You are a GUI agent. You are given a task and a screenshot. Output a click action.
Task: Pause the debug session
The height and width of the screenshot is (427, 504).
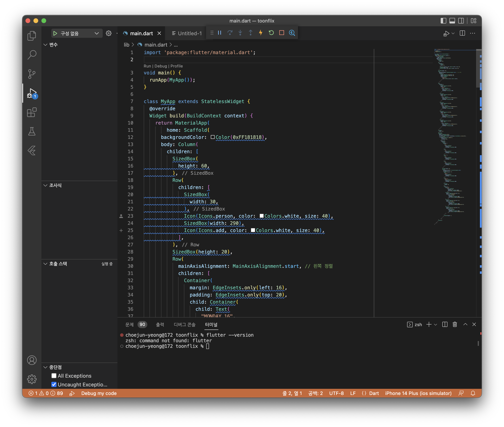point(220,33)
